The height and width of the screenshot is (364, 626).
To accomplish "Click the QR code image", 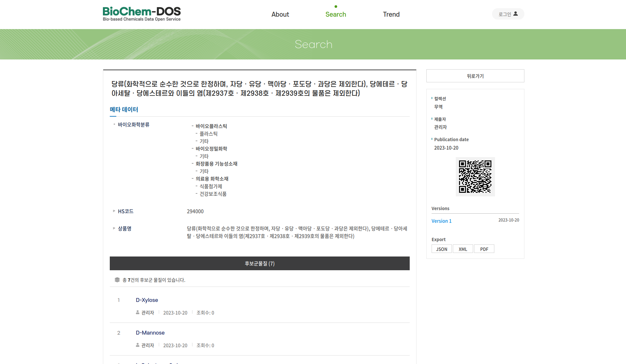I will [475, 177].
